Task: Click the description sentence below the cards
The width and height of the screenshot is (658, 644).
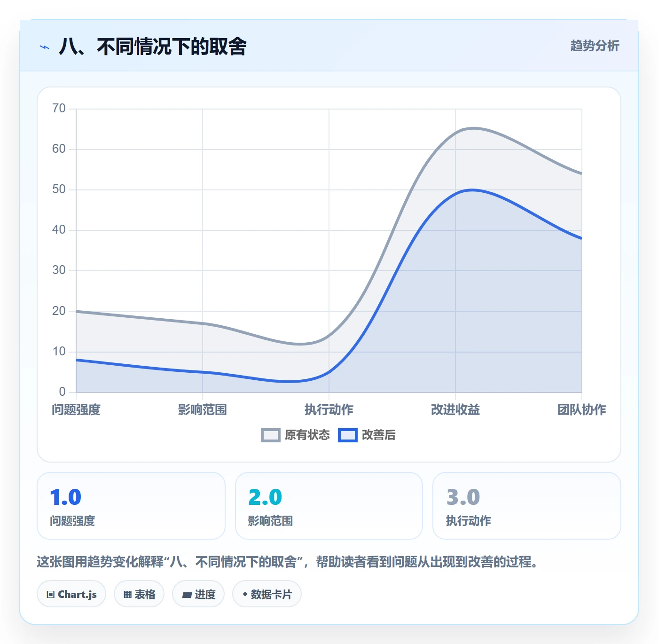Action: point(289,562)
